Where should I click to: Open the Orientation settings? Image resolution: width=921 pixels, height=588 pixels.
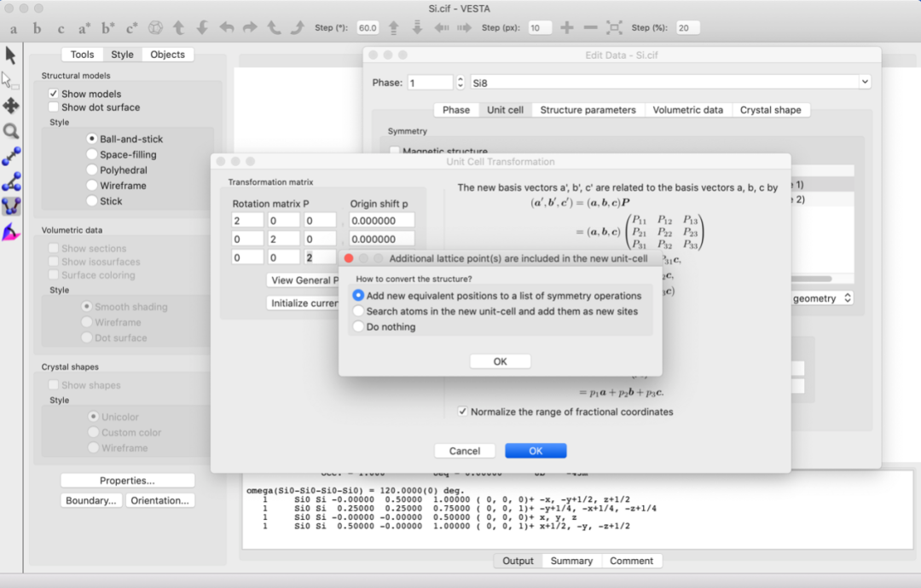tap(159, 500)
